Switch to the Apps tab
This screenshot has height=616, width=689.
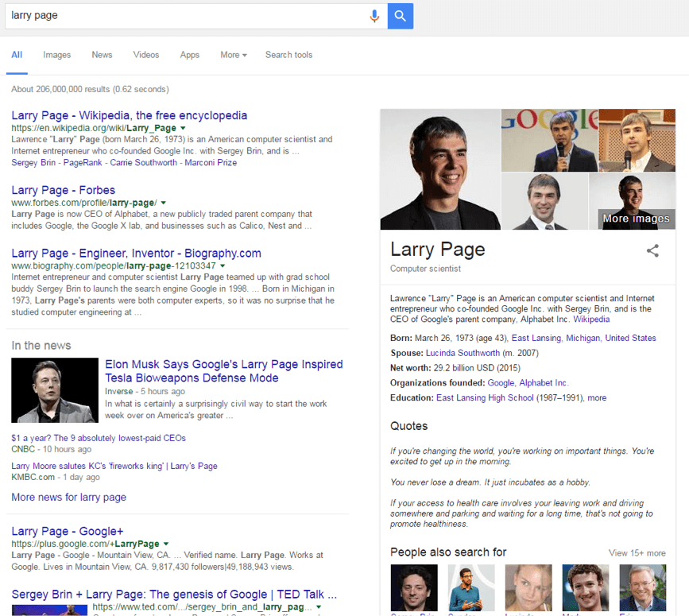tap(189, 55)
